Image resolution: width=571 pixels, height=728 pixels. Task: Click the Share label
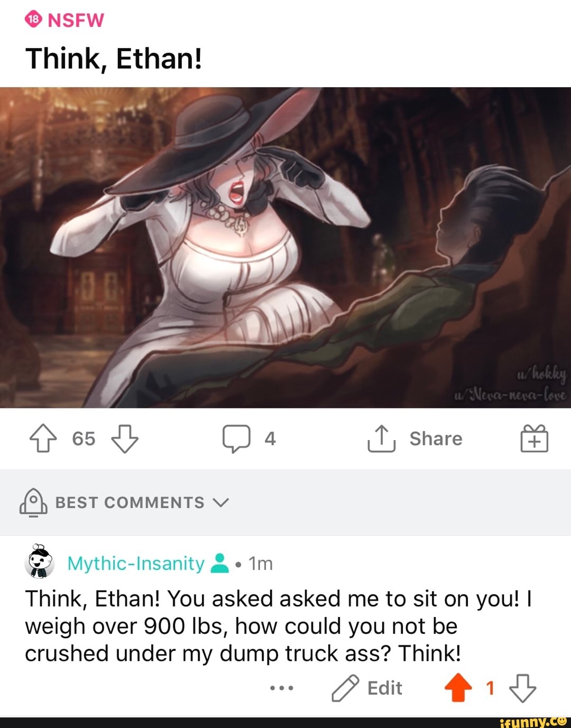coord(436,438)
